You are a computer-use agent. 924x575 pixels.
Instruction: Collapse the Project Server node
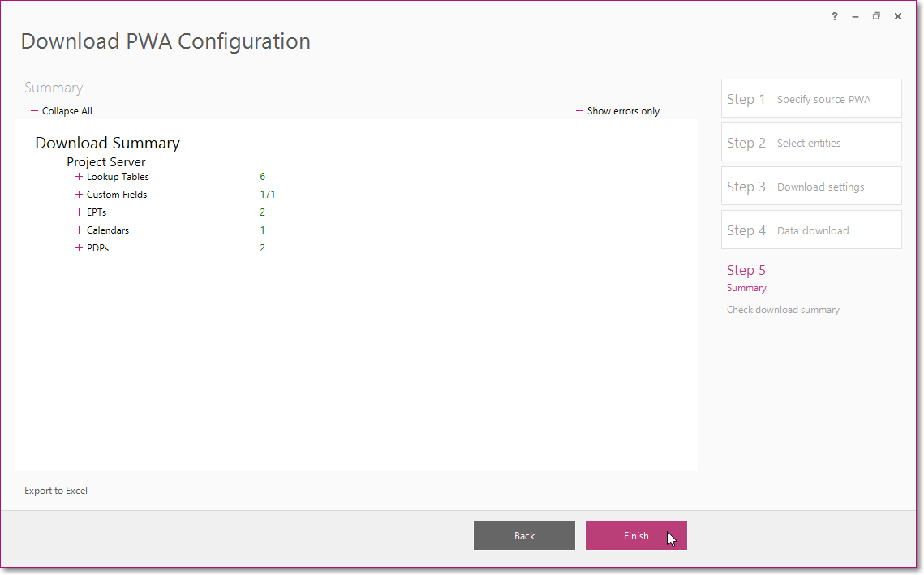58,161
